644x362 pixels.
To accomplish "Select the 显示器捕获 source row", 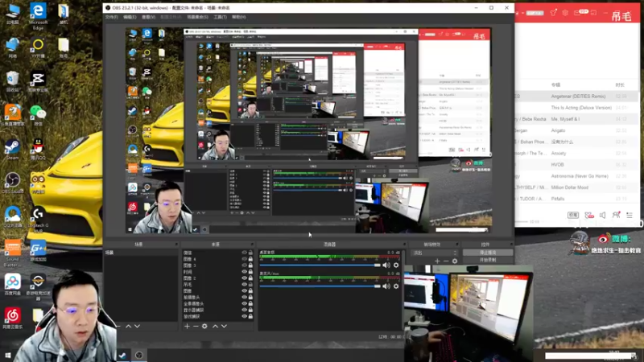I will click(x=217, y=310).
